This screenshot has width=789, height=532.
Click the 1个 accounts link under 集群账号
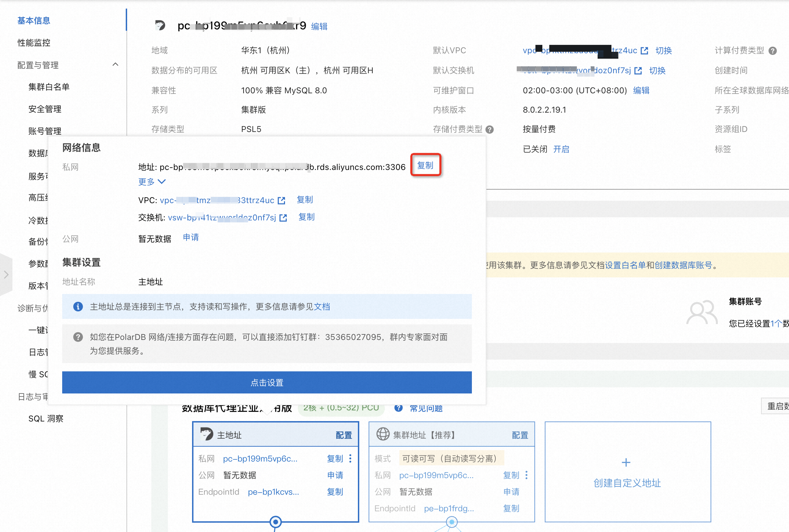(776, 324)
